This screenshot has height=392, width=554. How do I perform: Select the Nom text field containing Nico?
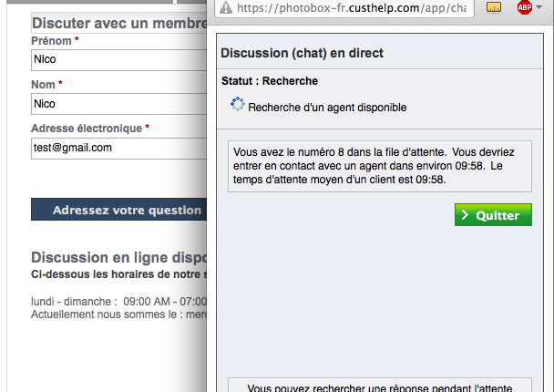(119, 104)
